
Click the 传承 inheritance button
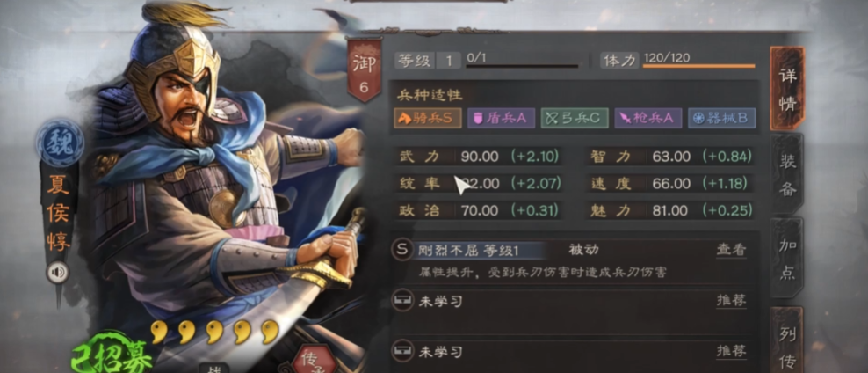pos(313,360)
